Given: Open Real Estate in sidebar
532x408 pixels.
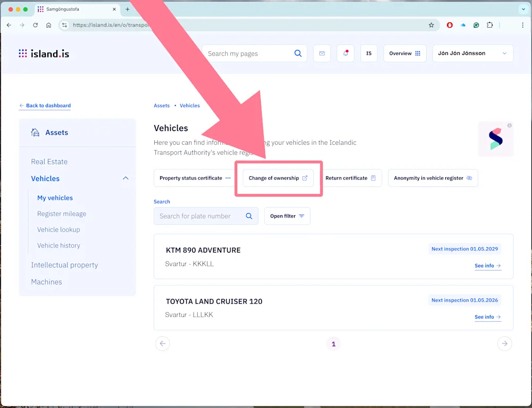Looking at the screenshot, I should [49, 162].
